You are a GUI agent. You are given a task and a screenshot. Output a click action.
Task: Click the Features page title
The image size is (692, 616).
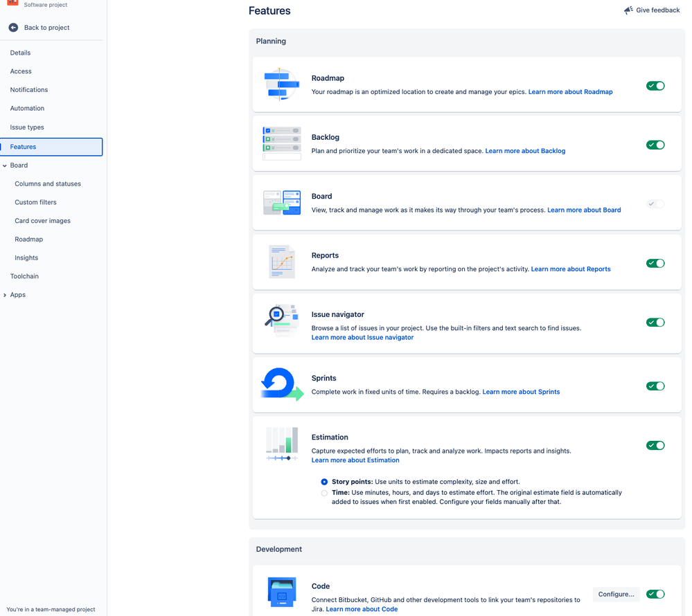coord(269,11)
